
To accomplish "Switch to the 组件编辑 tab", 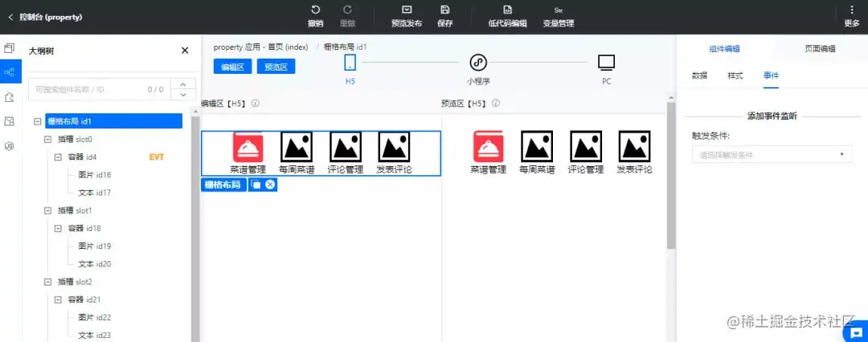I will tap(725, 49).
